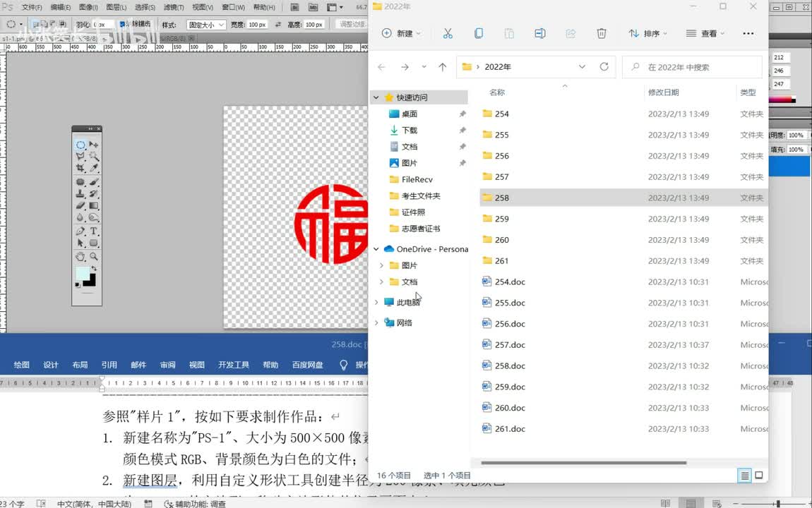Enable Add to Selection mode
The height and width of the screenshot is (508, 812).
[x=44, y=24]
